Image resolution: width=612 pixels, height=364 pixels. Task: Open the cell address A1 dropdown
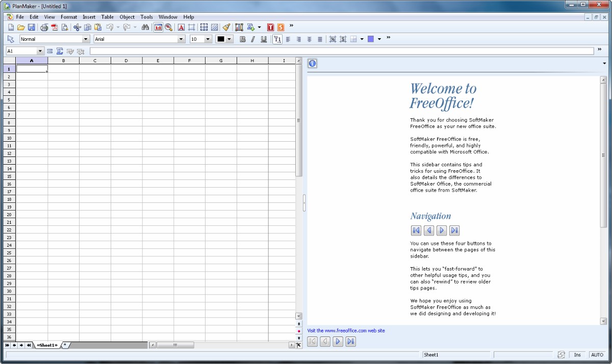tap(40, 51)
